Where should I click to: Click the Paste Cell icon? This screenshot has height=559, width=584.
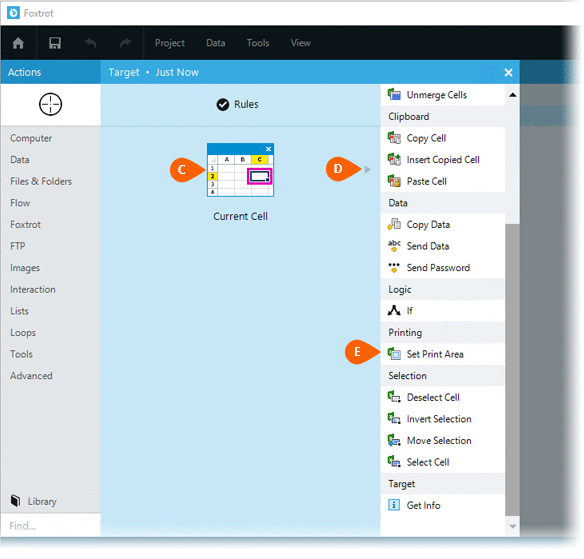coord(394,181)
